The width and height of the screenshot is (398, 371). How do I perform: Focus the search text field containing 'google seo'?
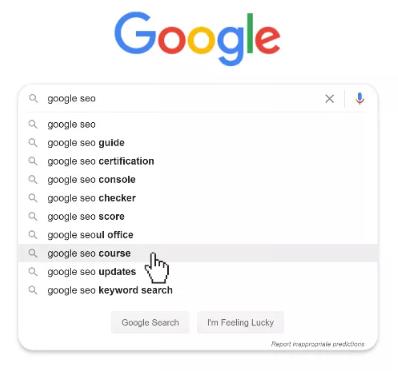(x=182, y=99)
